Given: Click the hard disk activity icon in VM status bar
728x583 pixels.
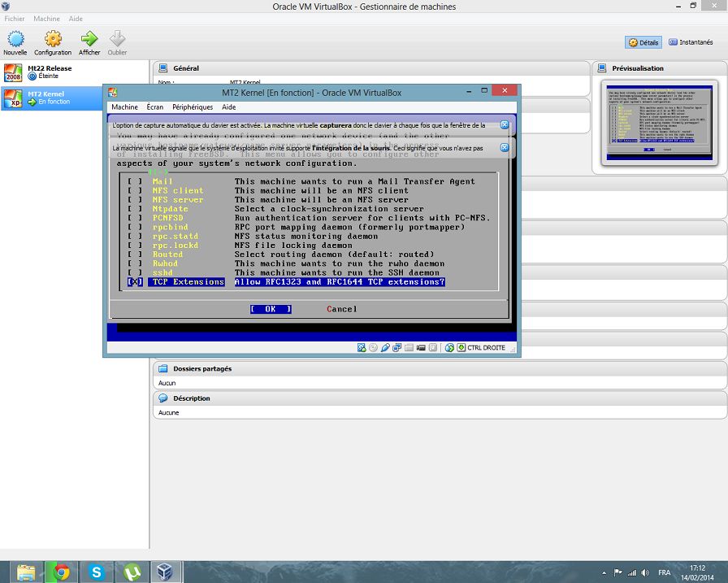Looking at the screenshot, I should [x=362, y=347].
